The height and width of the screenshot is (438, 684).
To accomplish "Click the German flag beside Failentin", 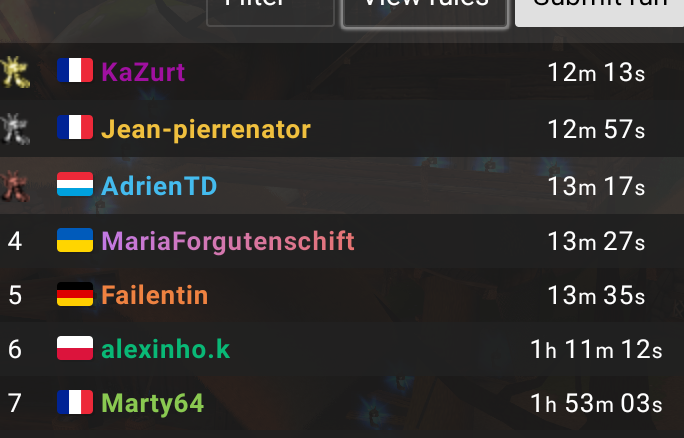I will pyautogui.click(x=75, y=294).
